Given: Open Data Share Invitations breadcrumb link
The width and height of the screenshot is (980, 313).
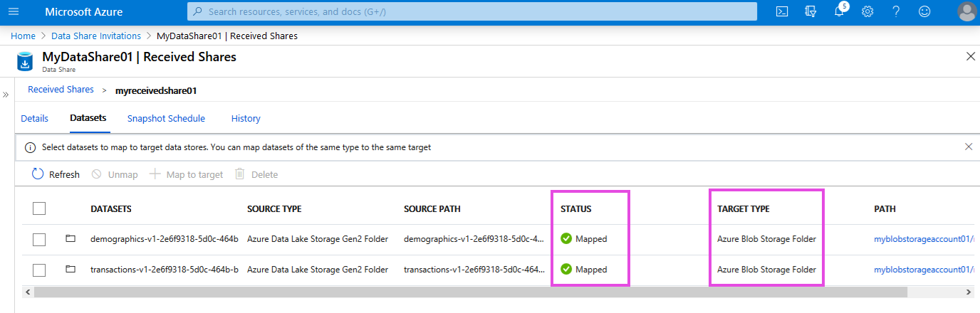Looking at the screenshot, I should click(96, 36).
